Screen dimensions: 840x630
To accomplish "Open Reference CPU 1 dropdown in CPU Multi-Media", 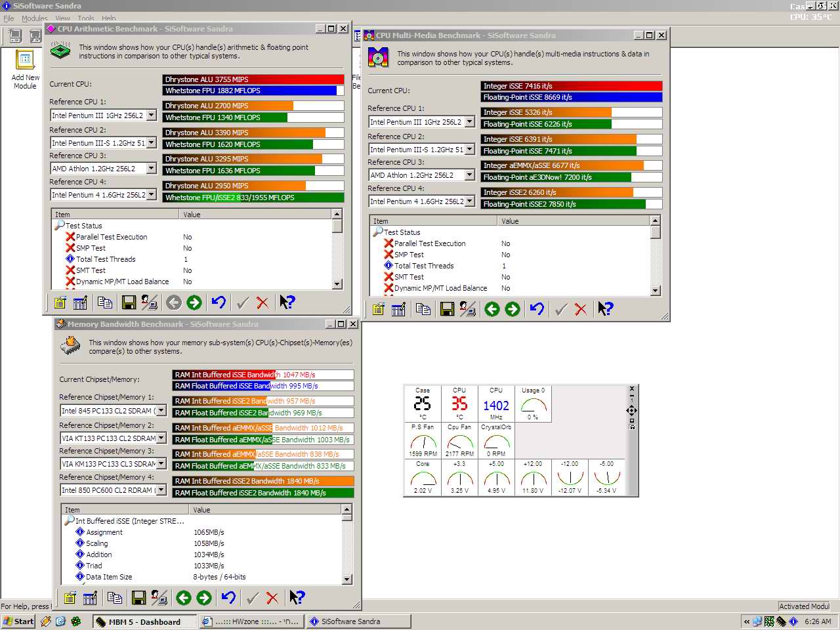I will (470, 122).
